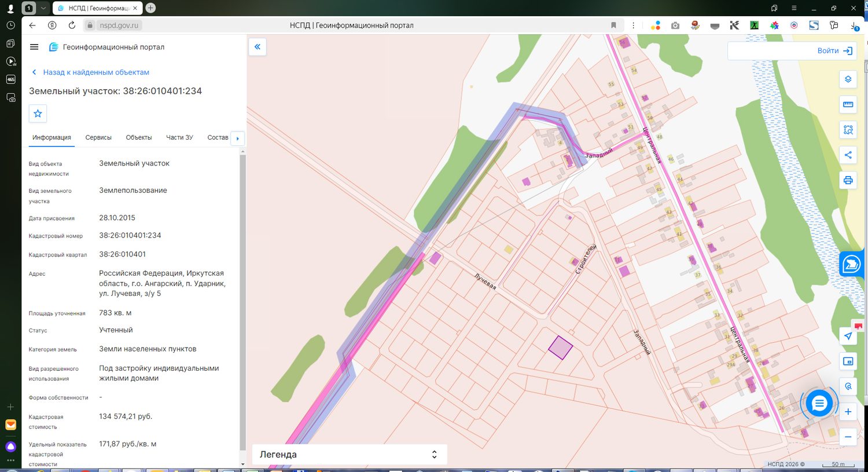Collapse the information side panel
This screenshot has width=868, height=472.
coord(258,47)
